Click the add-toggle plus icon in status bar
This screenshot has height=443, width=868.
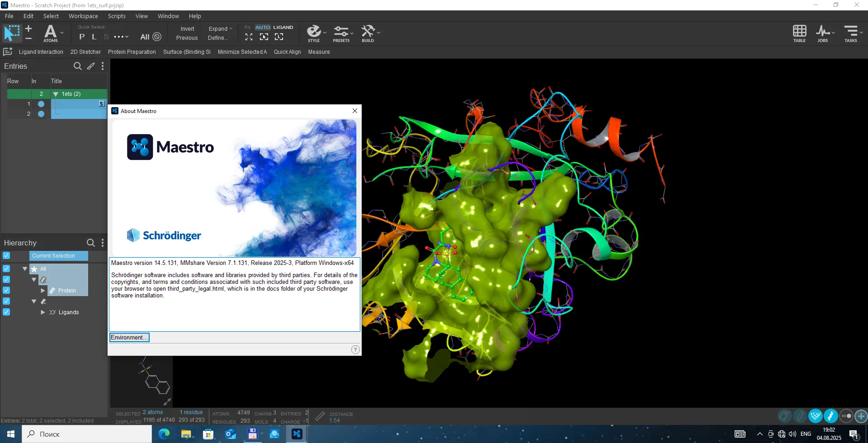861,415
